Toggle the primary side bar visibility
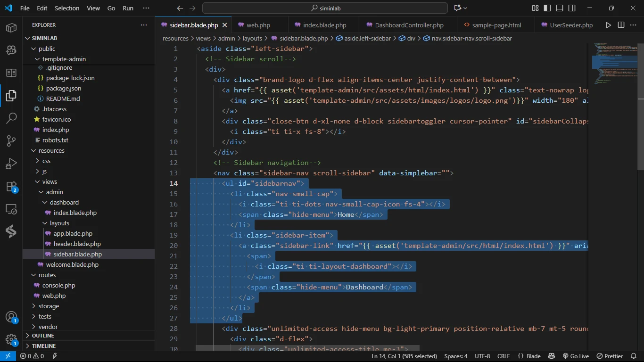Screen dimensions: 644x362 547,8
